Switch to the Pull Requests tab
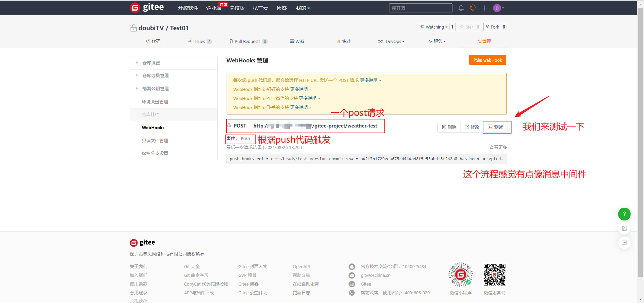The width and height of the screenshot is (644, 303). pos(248,41)
